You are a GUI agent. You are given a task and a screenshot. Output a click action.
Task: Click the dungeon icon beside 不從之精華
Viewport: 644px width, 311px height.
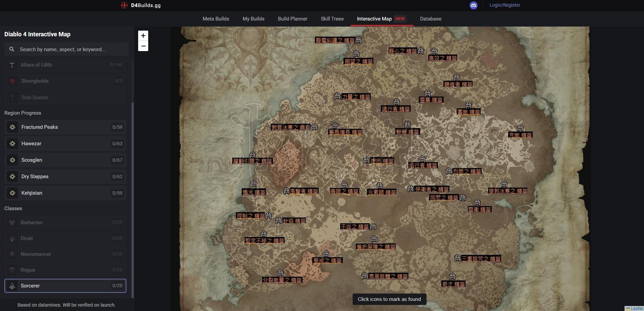tap(373, 227)
